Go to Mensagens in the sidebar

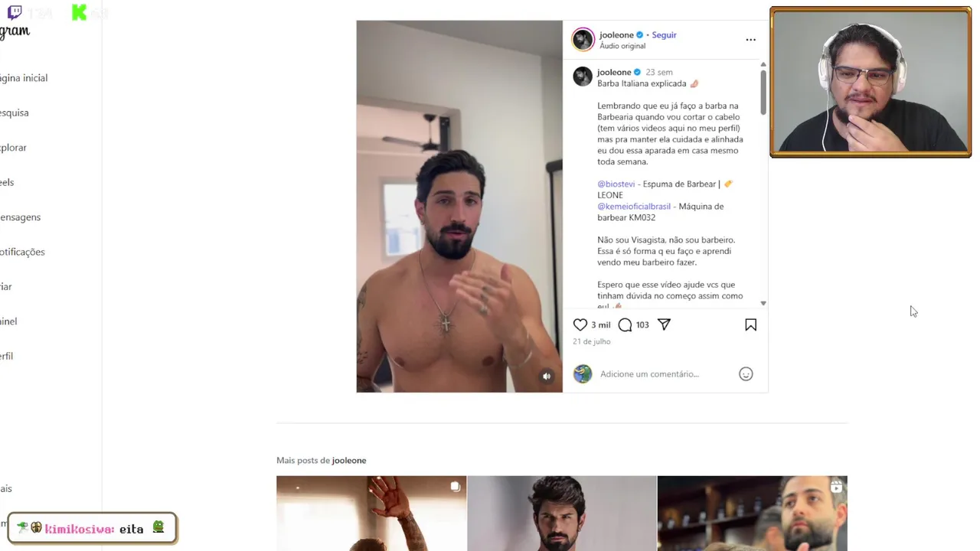(20, 217)
